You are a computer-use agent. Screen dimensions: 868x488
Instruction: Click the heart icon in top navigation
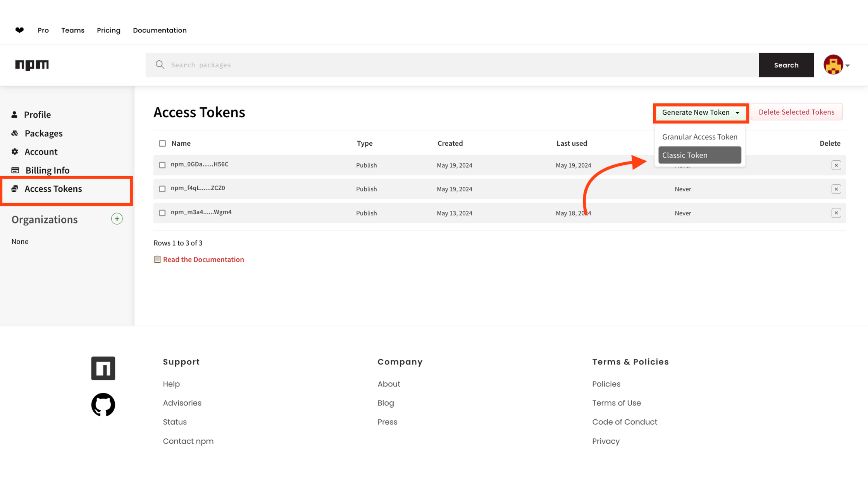click(19, 30)
